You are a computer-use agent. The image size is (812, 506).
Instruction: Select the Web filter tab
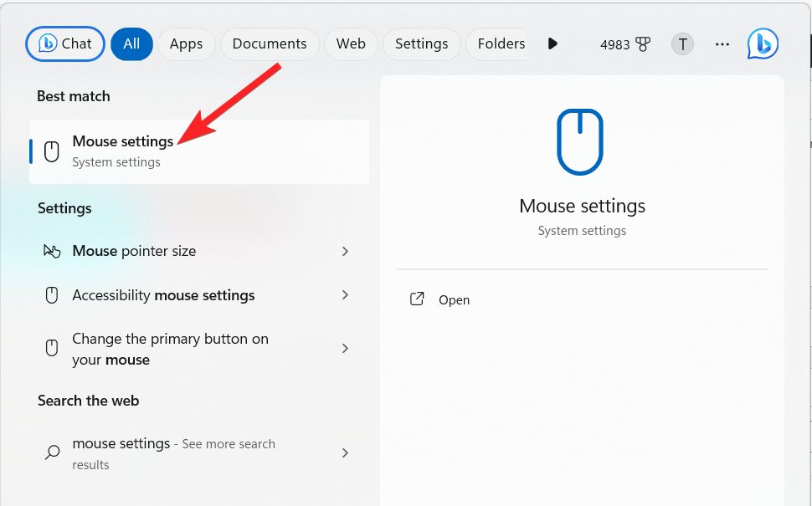tap(351, 43)
